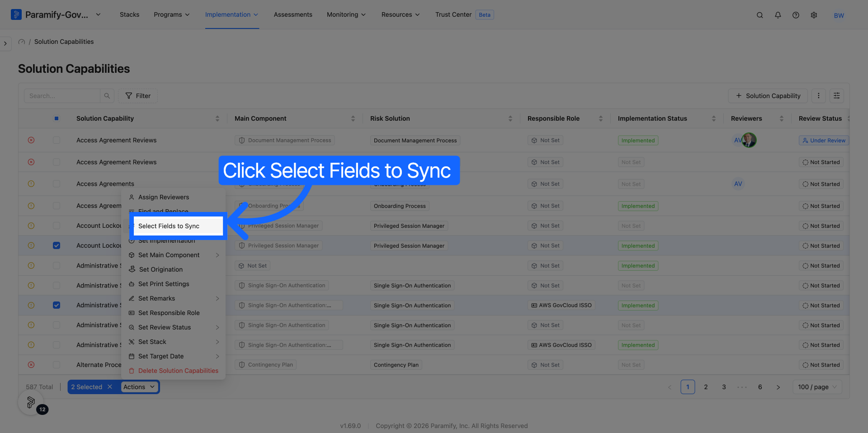Choose Set Origination from menu
Viewport: 868px width, 433px height.
[174, 269]
